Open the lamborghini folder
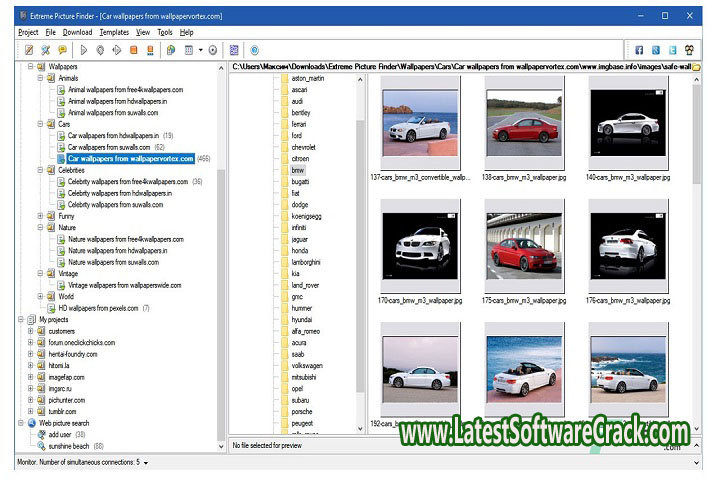 (306, 262)
